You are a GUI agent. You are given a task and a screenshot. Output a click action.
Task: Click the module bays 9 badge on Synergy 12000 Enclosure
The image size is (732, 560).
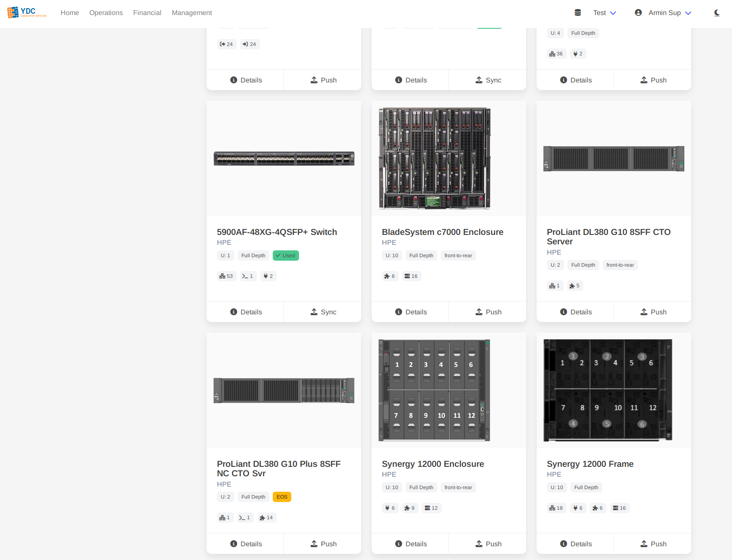click(410, 508)
